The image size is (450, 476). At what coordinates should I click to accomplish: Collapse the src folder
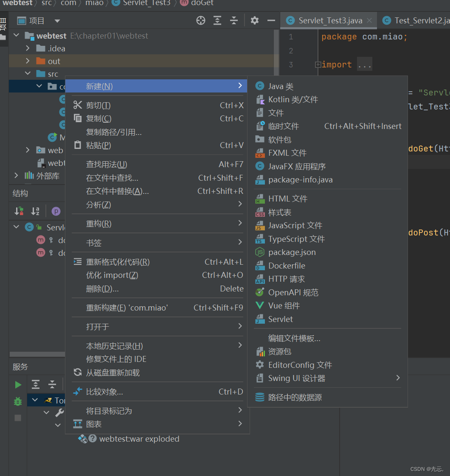click(x=28, y=73)
